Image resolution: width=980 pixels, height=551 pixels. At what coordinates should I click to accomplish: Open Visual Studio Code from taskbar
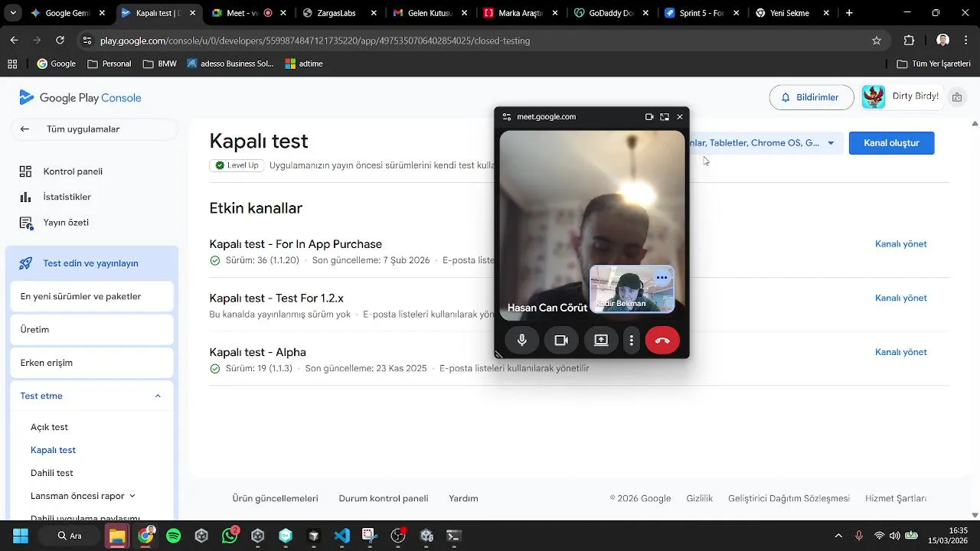pos(341,536)
